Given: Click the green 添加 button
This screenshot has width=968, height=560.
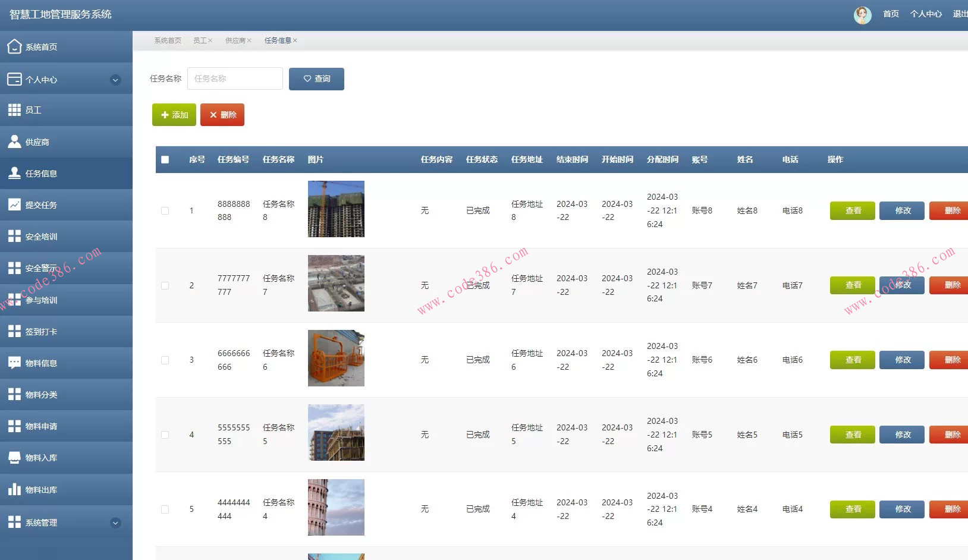Looking at the screenshot, I should click(174, 115).
